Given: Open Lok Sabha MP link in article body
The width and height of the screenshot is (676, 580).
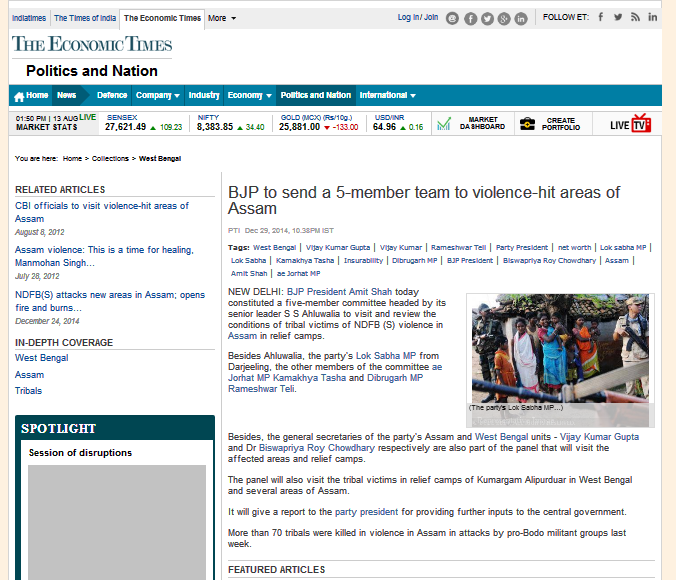Looking at the screenshot, I should click(386, 356).
